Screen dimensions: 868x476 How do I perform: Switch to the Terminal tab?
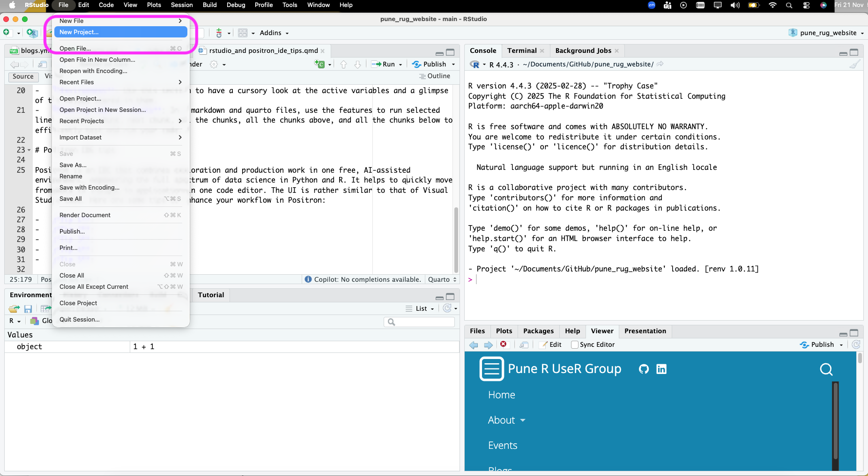pos(522,51)
